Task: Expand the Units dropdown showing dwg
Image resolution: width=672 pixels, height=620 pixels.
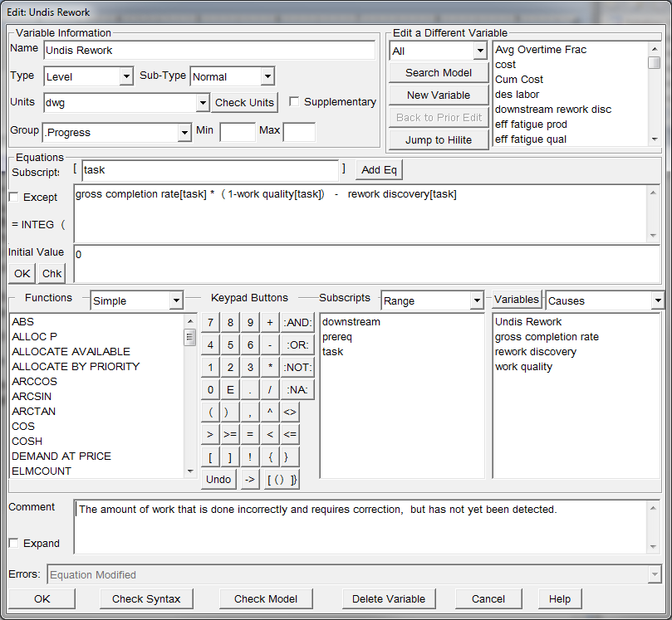Action: pos(203,103)
